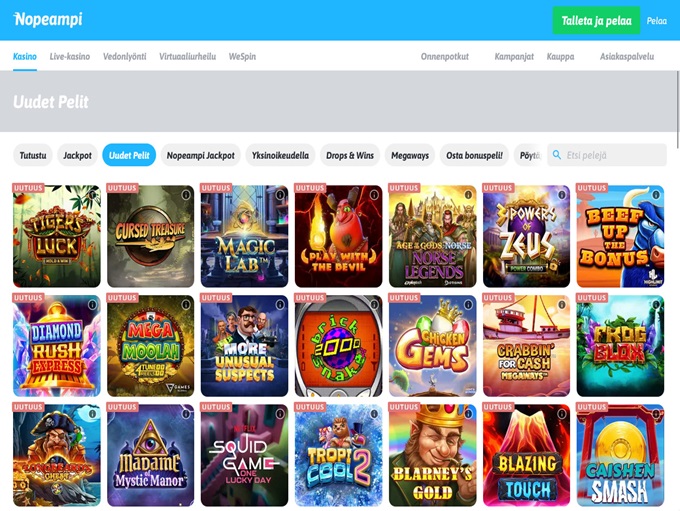Click info icon on Magic Lab game
Image resolution: width=680 pixels, height=511 pixels.
pos(280,195)
